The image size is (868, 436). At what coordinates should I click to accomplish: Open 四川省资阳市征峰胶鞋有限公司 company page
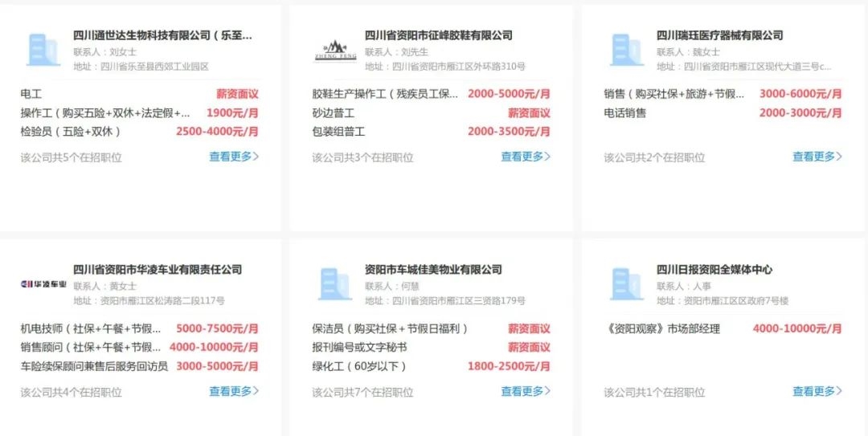439,35
